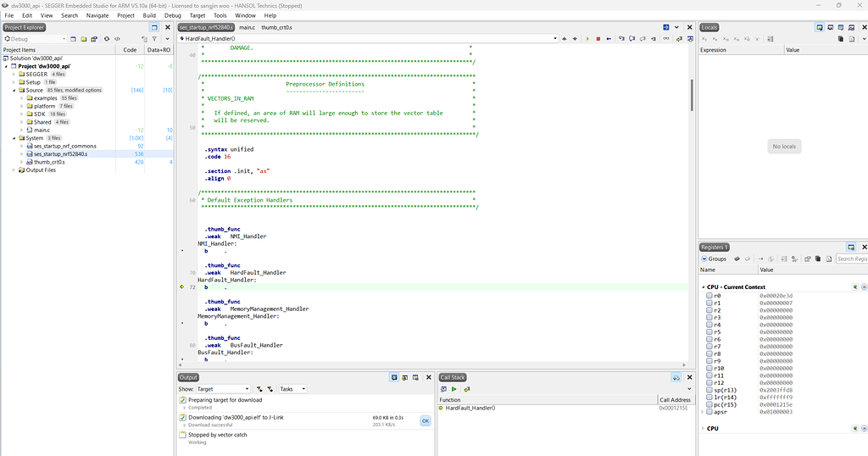Collapse the Source folder in project tree
The width and height of the screenshot is (868, 456).
[14, 90]
